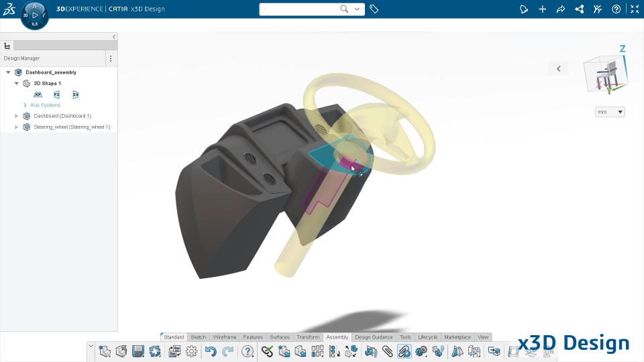The width and height of the screenshot is (644, 362).
Task: Open the share arrow icon in header
Action: pyautogui.click(x=561, y=9)
